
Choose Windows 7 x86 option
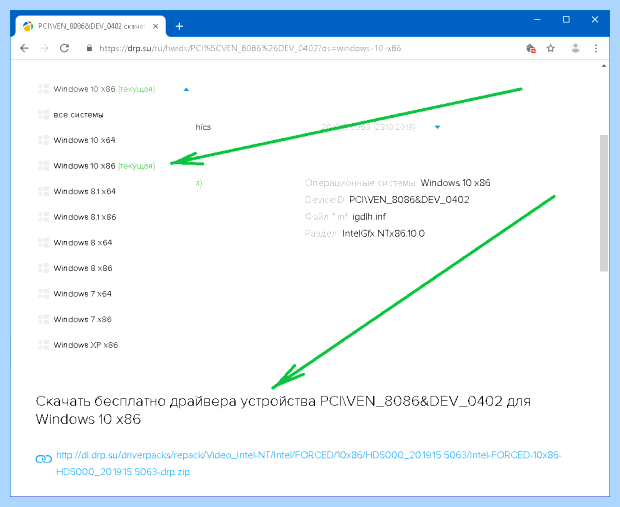click(x=83, y=319)
